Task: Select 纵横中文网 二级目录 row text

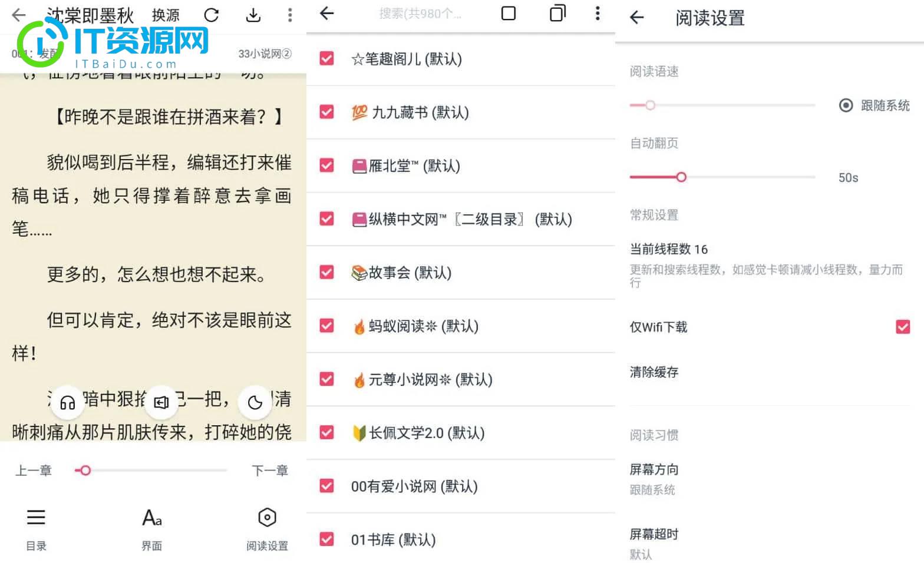Action: [462, 220]
